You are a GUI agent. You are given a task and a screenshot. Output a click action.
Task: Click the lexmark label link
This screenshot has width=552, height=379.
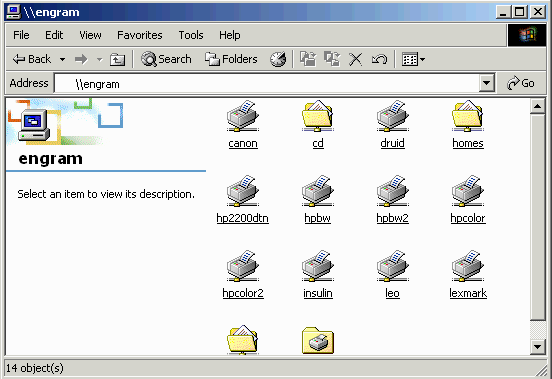[468, 293]
